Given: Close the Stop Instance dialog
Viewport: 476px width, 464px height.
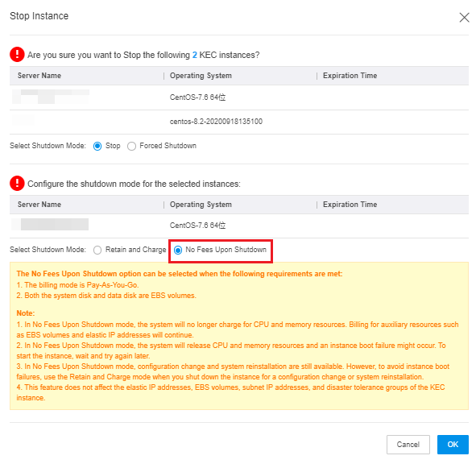Looking at the screenshot, I should point(464,17).
